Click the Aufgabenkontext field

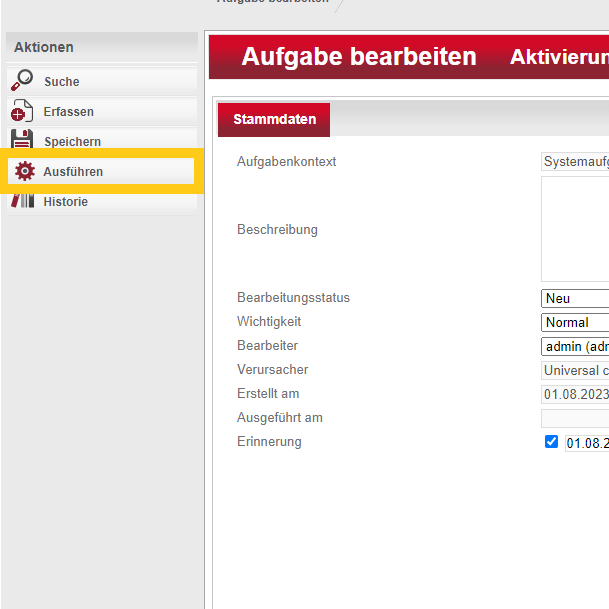pos(575,161)
